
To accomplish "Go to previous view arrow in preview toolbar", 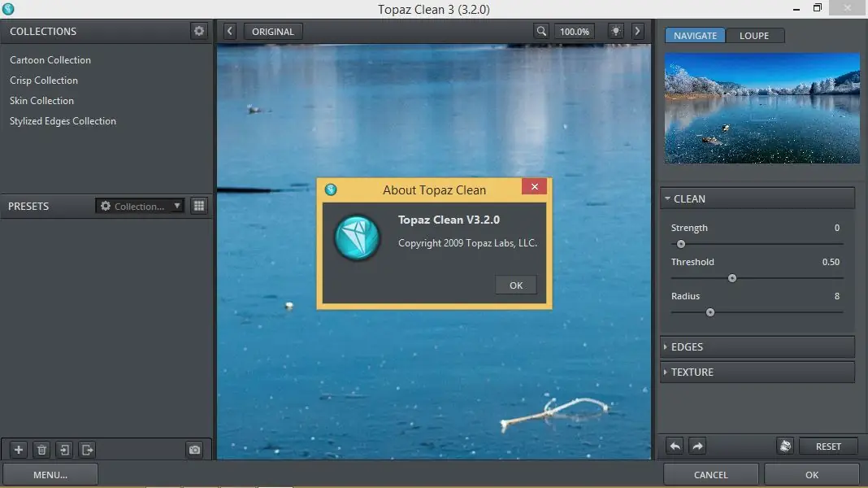I will (x=230, y=32).
